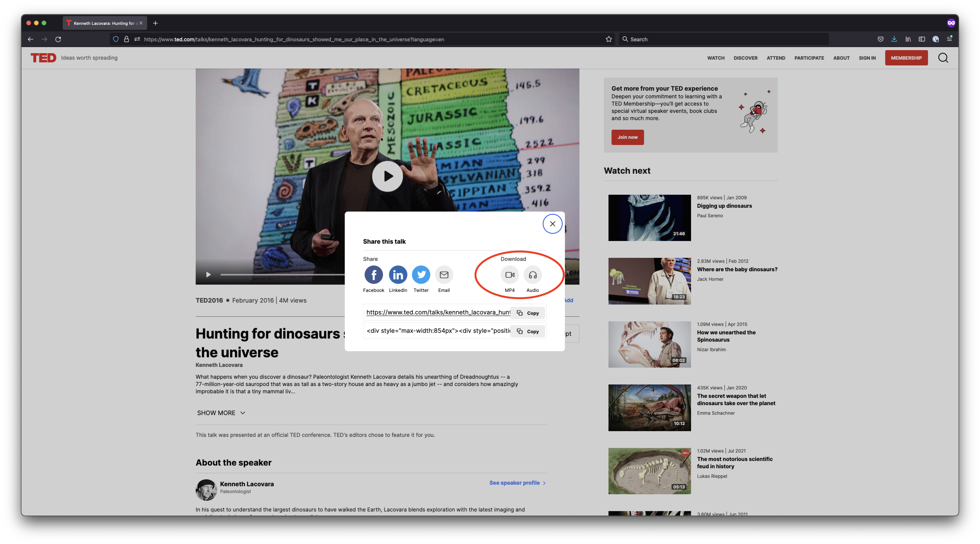Open tracking protection shield icon
Screen dimensions: 980x544
pyautogui.click(x=116, y=39)
